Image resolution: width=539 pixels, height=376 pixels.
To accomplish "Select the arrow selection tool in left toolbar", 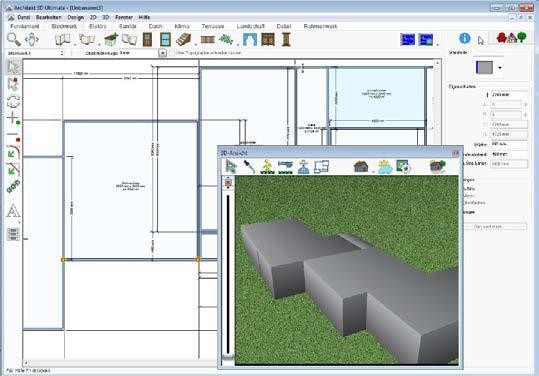I will (x=13, y=67).
